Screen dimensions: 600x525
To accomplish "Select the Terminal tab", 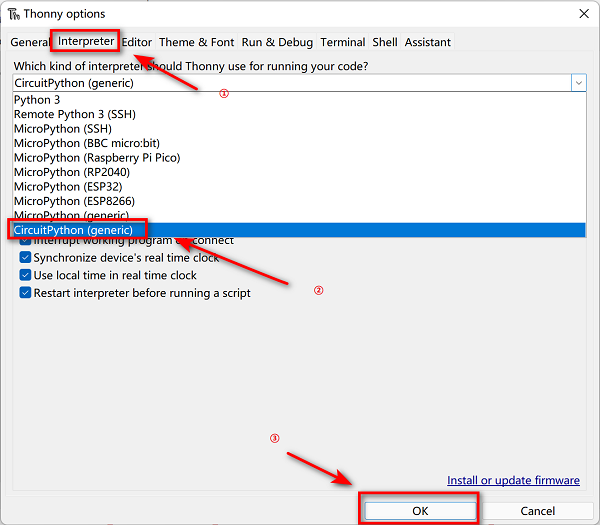I will pos(342,42).
